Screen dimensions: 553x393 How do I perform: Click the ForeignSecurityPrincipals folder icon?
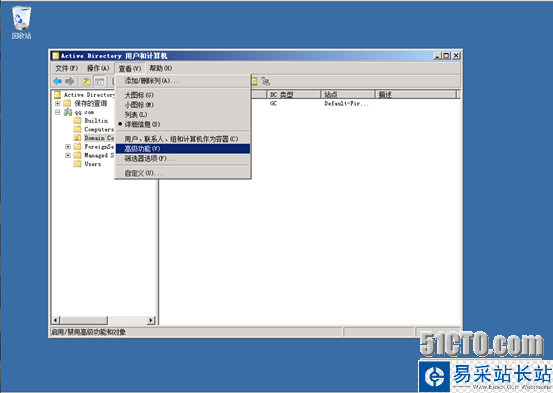(x=78, y=146)
